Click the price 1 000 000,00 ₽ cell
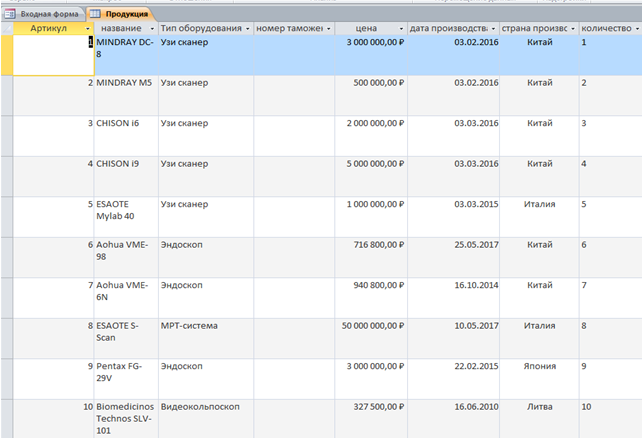Image resolution: width=642 pixels, height=438 pixels. (x=371, y=217)
